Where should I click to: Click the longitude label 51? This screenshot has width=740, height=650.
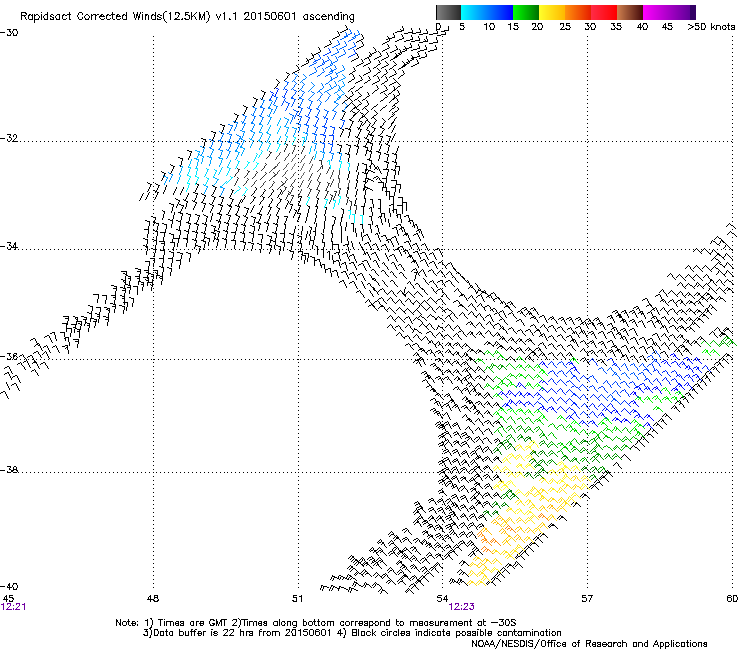[x=297, y=598]
